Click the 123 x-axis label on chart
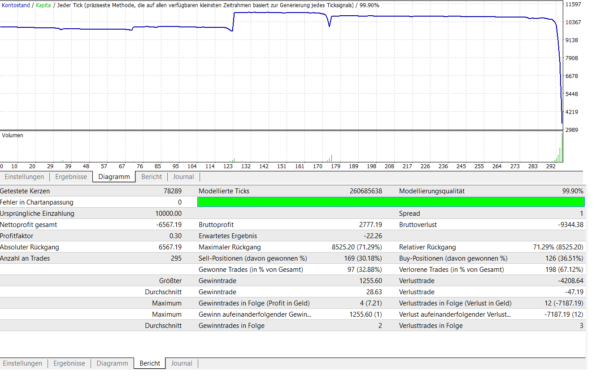600x384 pixels. click(x=228, y=166)
